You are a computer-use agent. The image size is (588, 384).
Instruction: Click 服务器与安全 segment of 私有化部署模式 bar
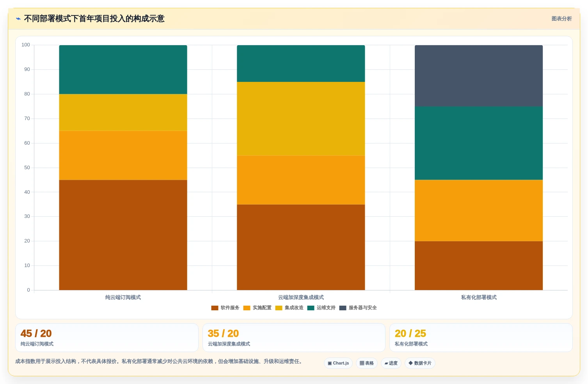(479, 76)
